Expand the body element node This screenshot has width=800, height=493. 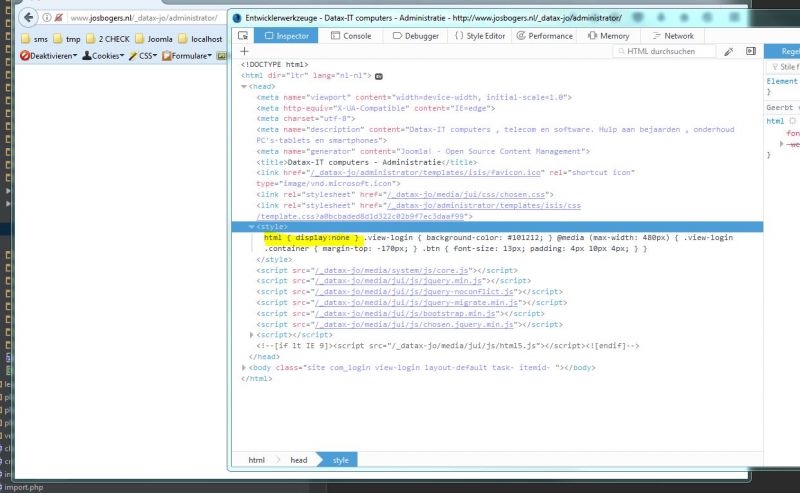click(244, 367)
